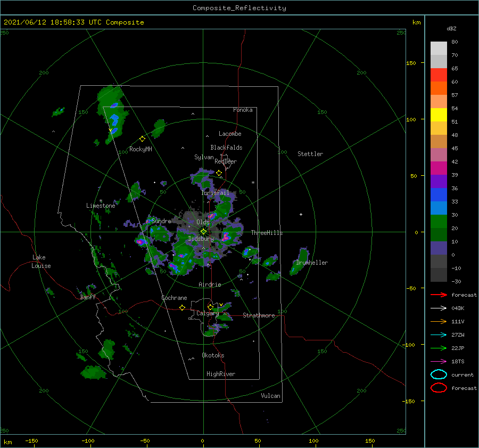Click the Cochrane label
Viewport: 479px width, 448px height.
point(174,298)
